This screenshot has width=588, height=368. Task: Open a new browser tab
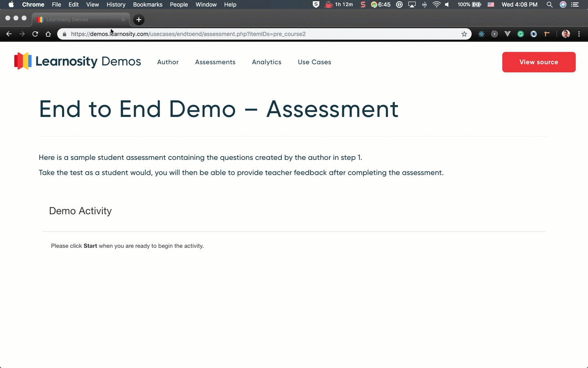pyautogui.click(x=139, y=20)
